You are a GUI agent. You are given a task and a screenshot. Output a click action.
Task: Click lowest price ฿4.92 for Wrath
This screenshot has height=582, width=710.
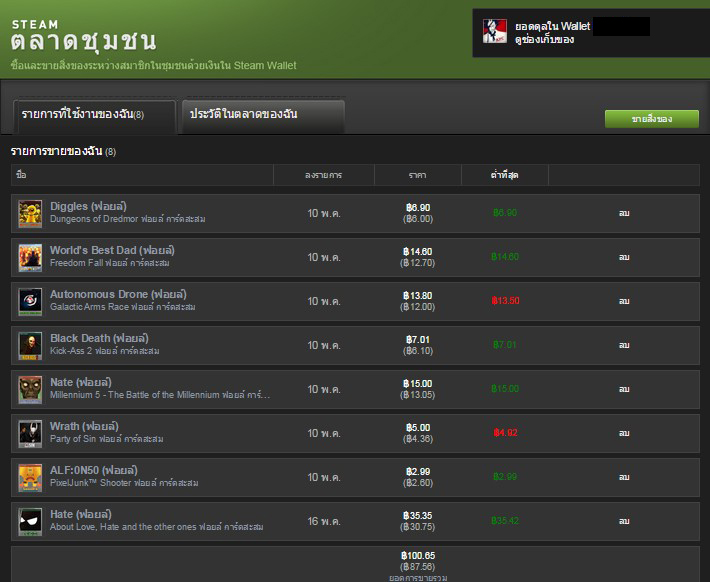click(x=505, y=433)
